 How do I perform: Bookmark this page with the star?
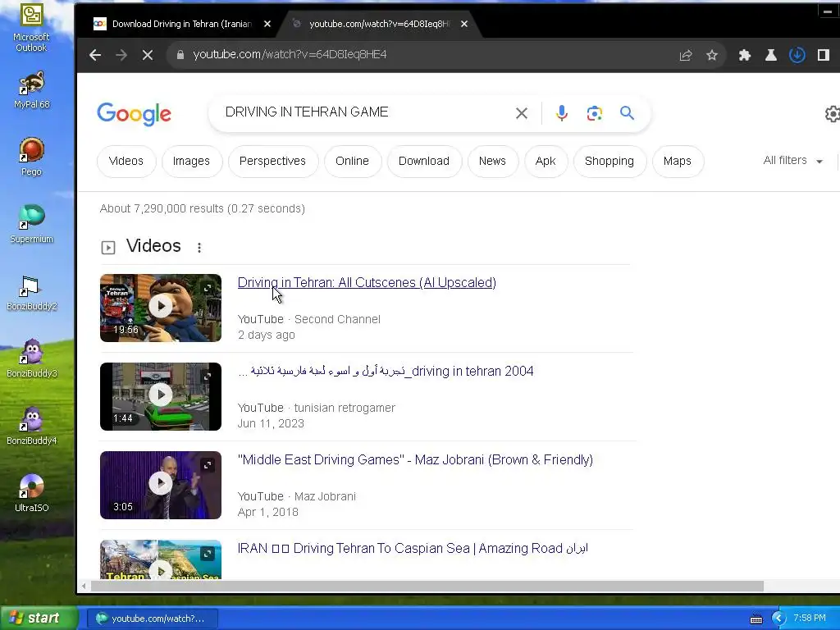tap(711, 55)
